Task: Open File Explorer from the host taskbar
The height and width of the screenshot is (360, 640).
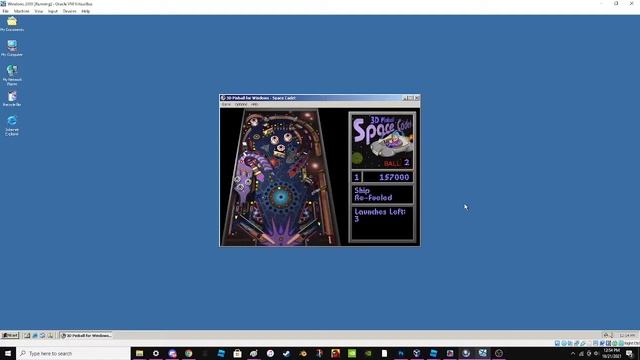Action: (140, 353)
